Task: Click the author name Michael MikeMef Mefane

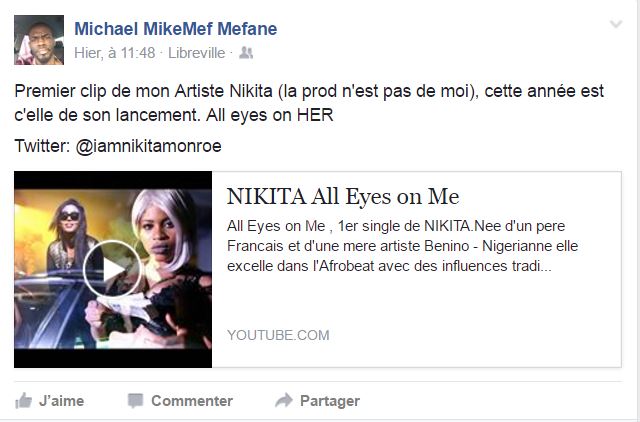Action: coord(176,29)
